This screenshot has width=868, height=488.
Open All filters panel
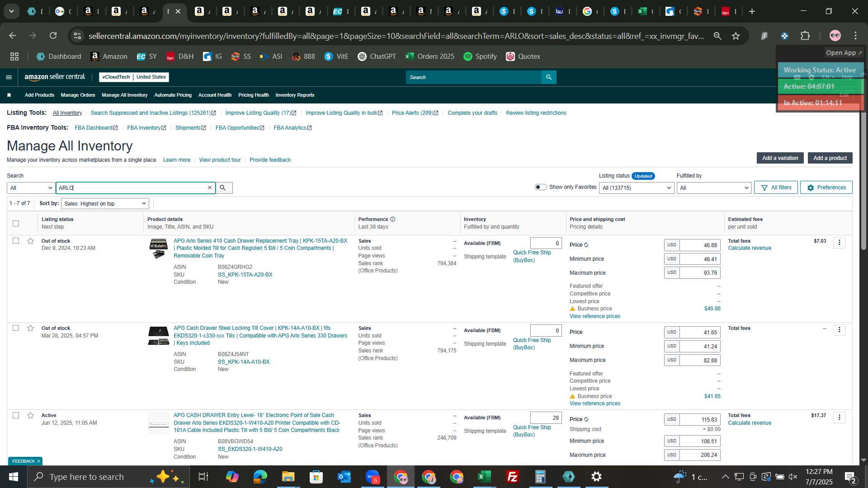[776, 188]
